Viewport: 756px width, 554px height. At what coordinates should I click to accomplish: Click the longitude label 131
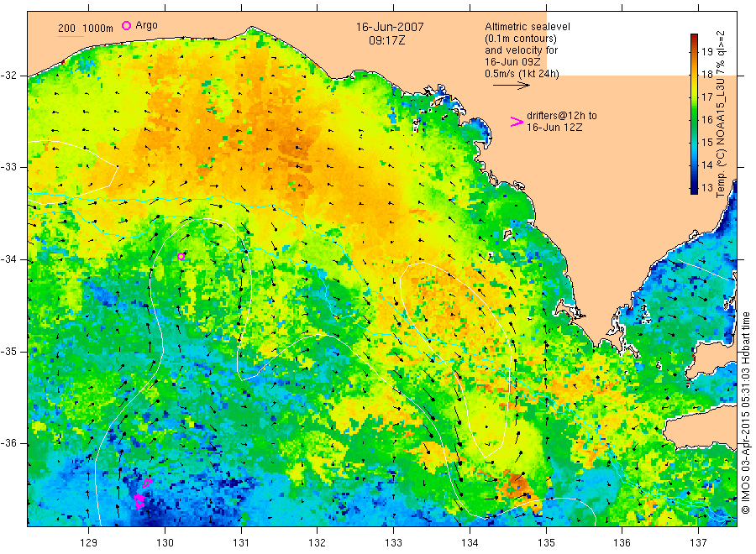click(241, 543)
